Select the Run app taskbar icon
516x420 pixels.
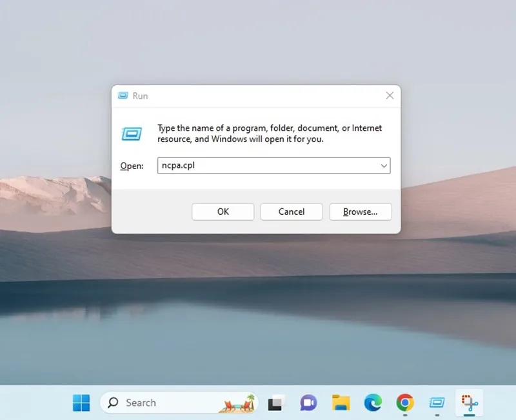tap(437, 403)
